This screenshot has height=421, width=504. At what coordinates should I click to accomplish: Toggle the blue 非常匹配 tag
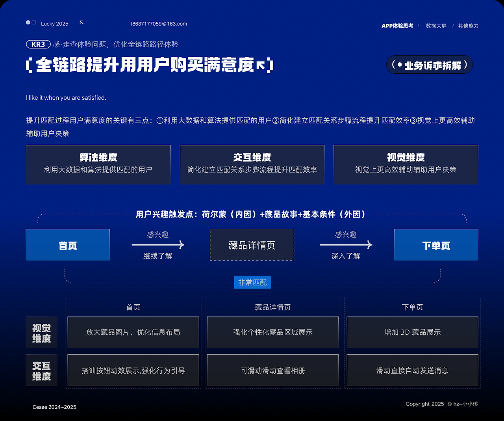point(252,282)
